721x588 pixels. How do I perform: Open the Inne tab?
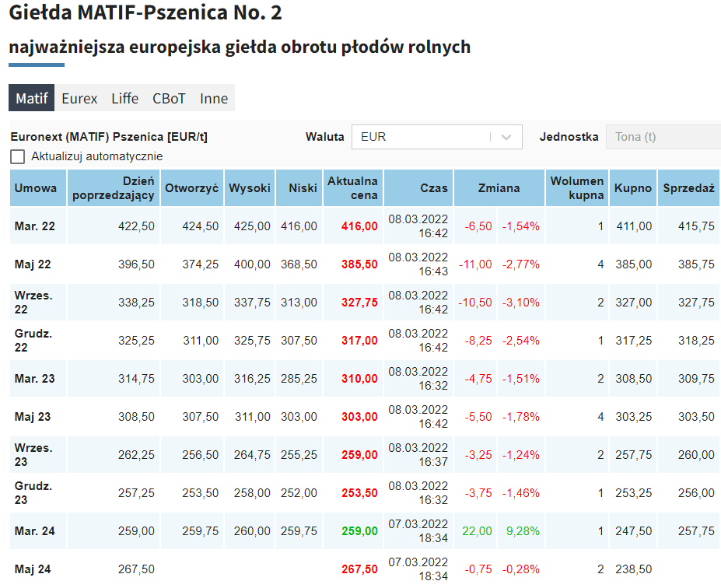click(214, 99)
